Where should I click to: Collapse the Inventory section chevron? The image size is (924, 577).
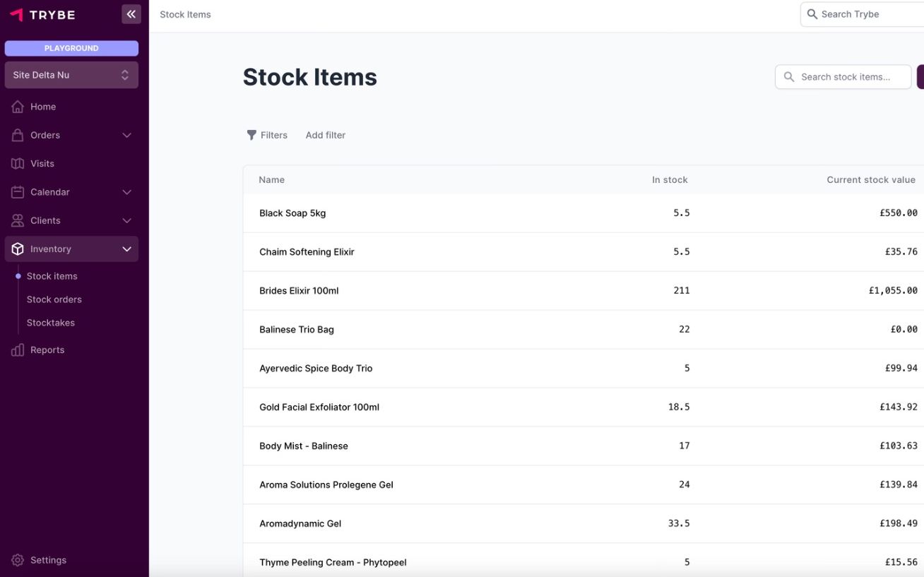(127, 249)
